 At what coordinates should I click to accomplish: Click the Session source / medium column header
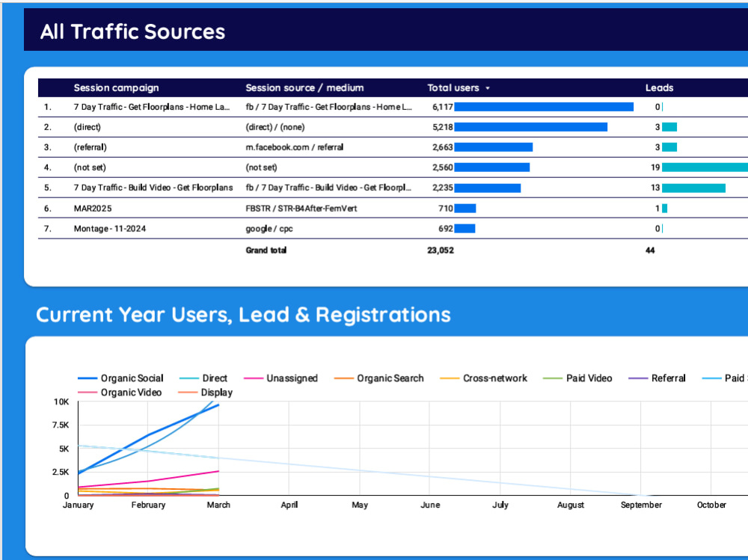point(304,87)
